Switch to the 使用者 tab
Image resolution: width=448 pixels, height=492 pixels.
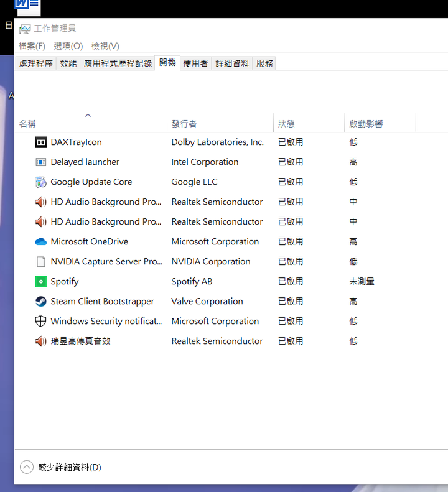click(195, 63)
